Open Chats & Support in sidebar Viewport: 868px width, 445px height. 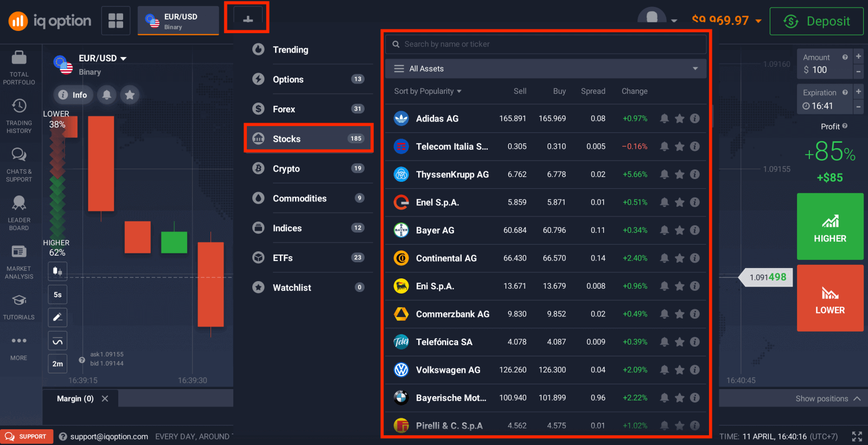(19, 165)
